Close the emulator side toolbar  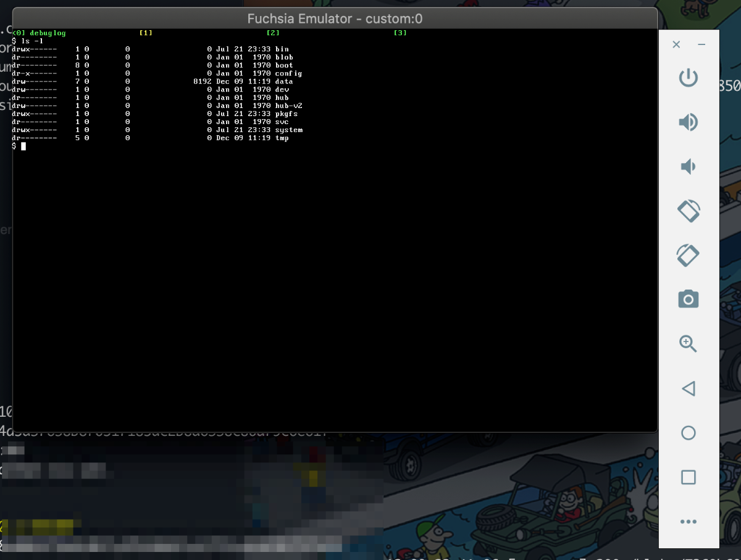tap(676, 44)
